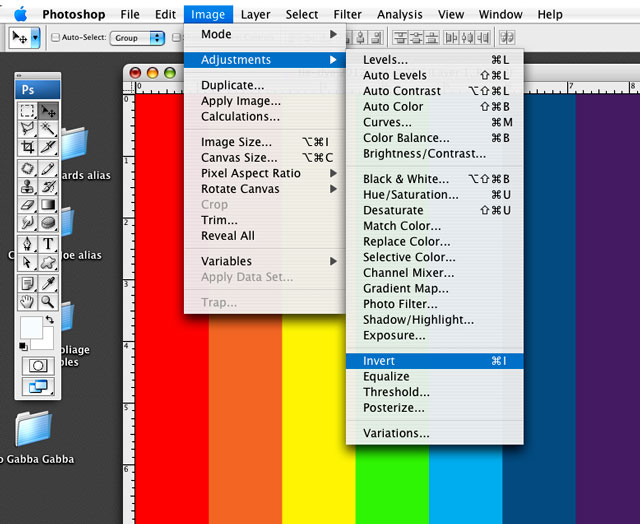Select the Horizontal Type tool
640x524 pixels.
click(x=47, y=243)
